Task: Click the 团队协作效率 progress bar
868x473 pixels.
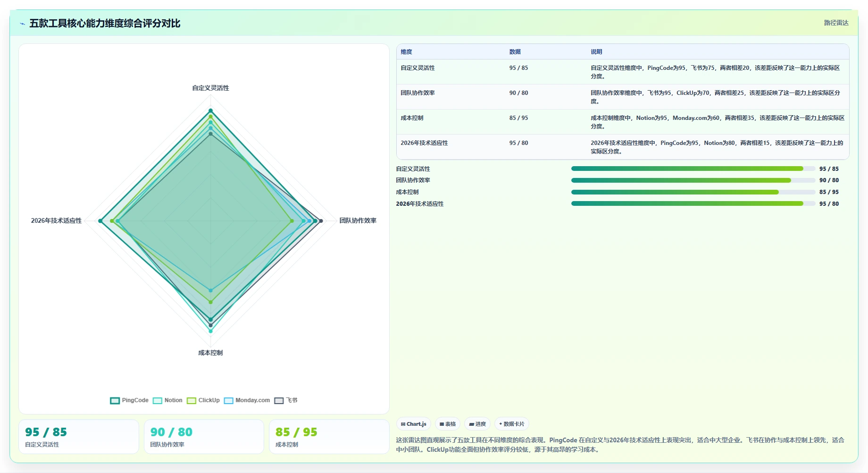Action: pos(693,180)
